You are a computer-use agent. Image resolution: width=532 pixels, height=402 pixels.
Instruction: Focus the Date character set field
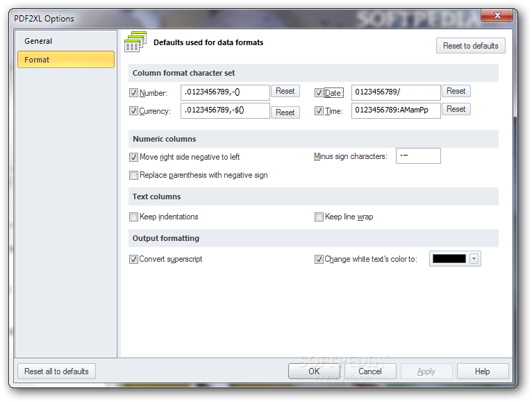[396, 92]
